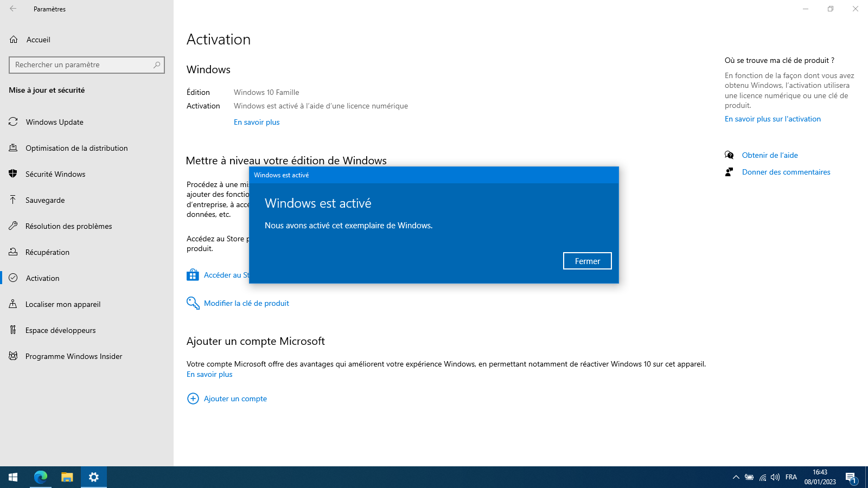868x488 pixels.
Task: Open the clock showing 16:43
Action: pos(820,477)
